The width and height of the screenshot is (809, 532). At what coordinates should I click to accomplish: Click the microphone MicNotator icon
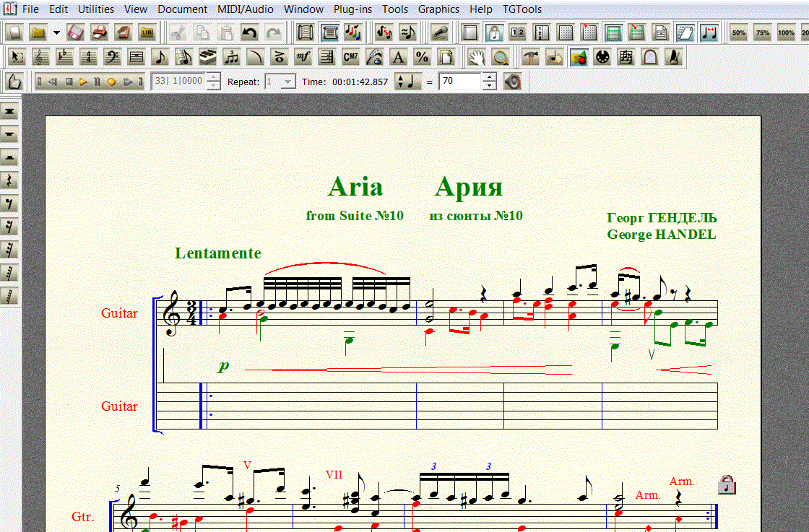tap(439, 32)
